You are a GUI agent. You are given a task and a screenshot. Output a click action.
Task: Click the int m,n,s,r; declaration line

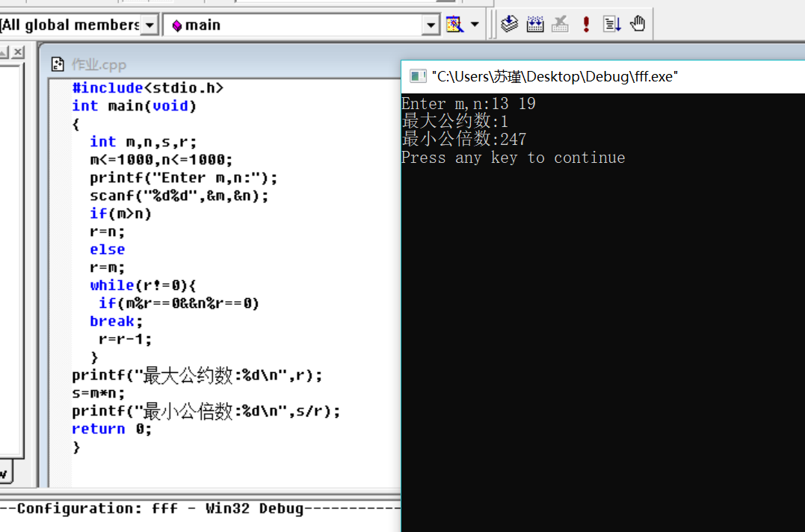(x=144, y=142)
